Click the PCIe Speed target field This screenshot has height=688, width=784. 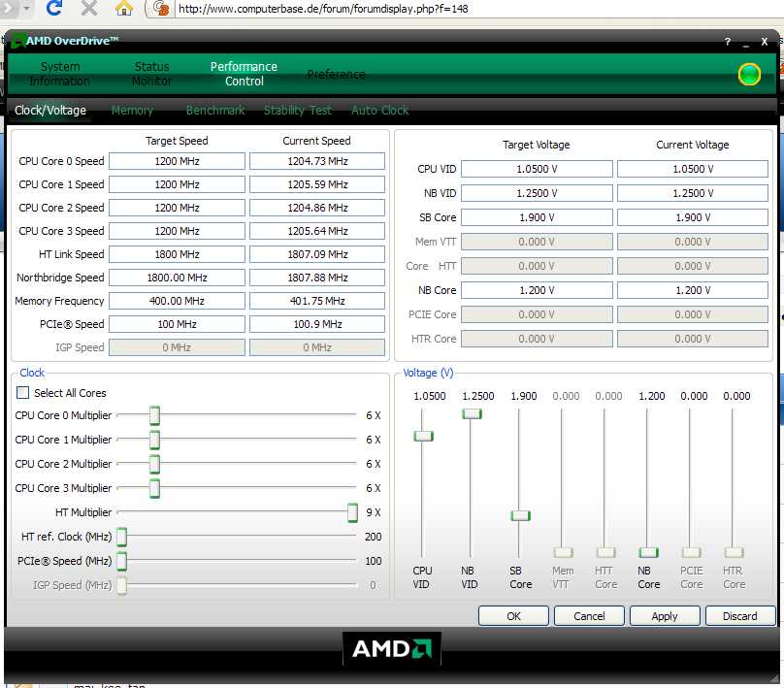click(x=177, y=324)
